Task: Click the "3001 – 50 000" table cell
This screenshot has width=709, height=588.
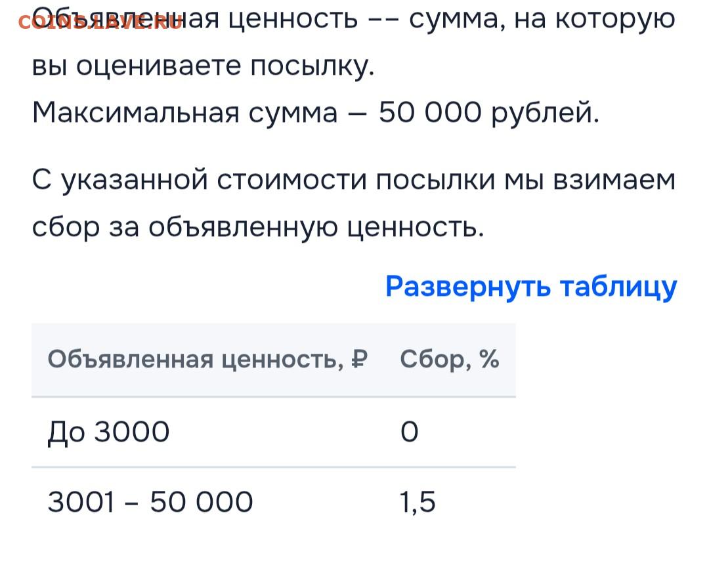Action: tap(150, 503)
